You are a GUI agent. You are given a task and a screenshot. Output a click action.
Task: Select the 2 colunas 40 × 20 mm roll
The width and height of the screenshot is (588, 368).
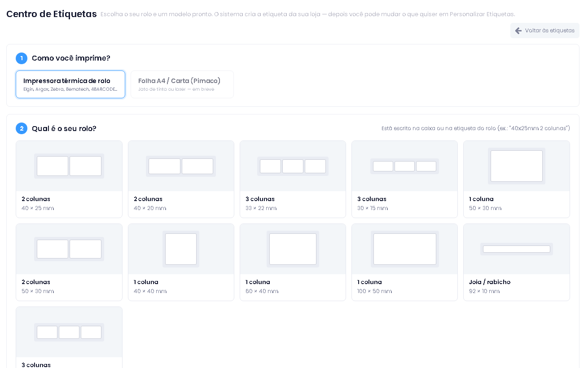click(x=181, y=179)
